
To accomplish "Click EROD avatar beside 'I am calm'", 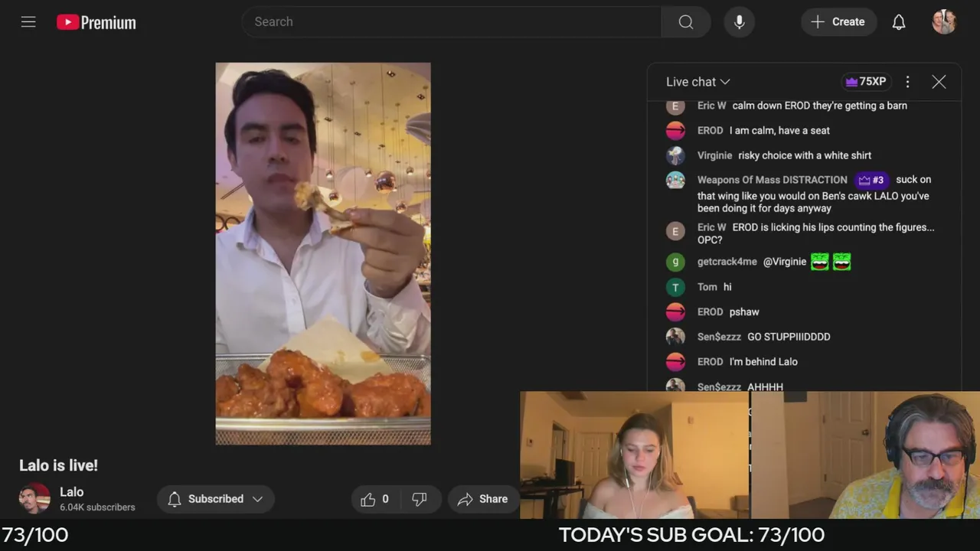I will (675, 131).
